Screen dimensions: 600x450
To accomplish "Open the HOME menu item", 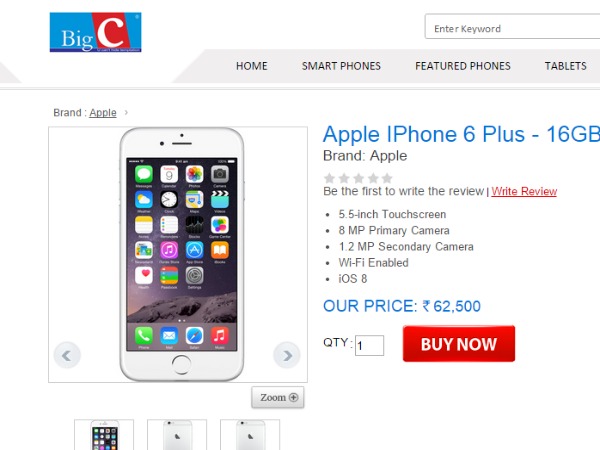I will (x=251, y=66).
